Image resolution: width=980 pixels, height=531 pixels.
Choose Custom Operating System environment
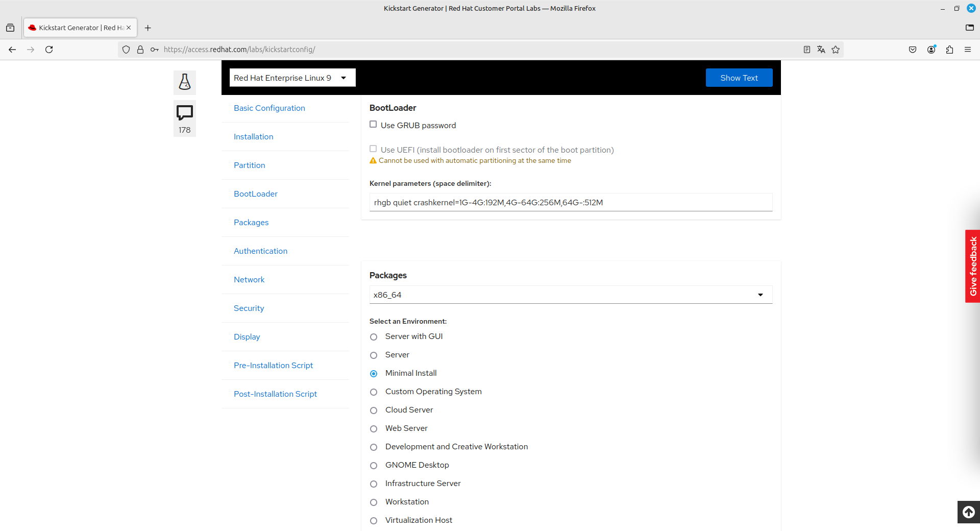pos(374,392)
